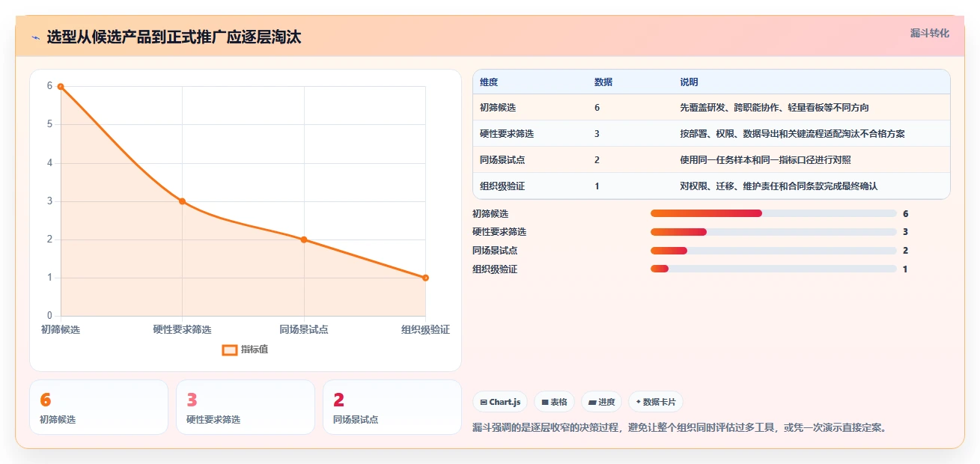980x464 pixels.
Task: Click the 硬性要求筛选 progress bar
Action: (x=773, y=232)
